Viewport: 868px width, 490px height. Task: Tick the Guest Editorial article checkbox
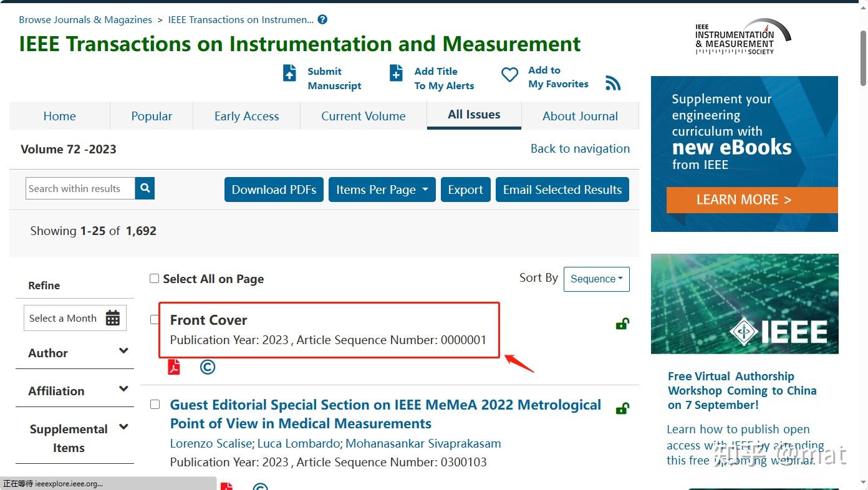click(x=155, y=405)
